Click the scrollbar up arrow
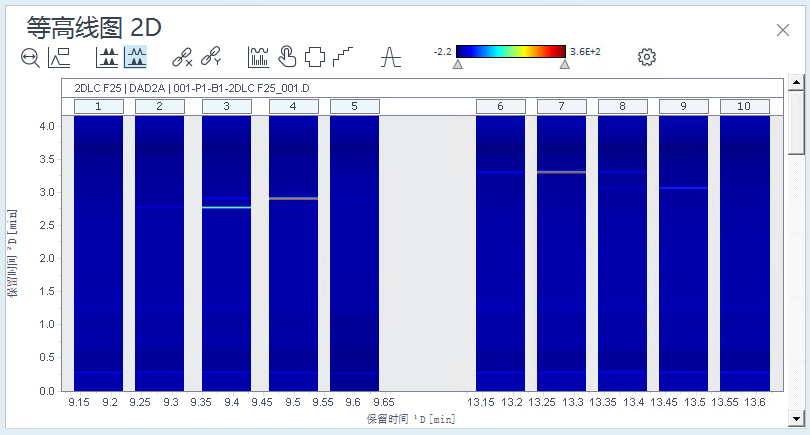 tap(796, 82)
